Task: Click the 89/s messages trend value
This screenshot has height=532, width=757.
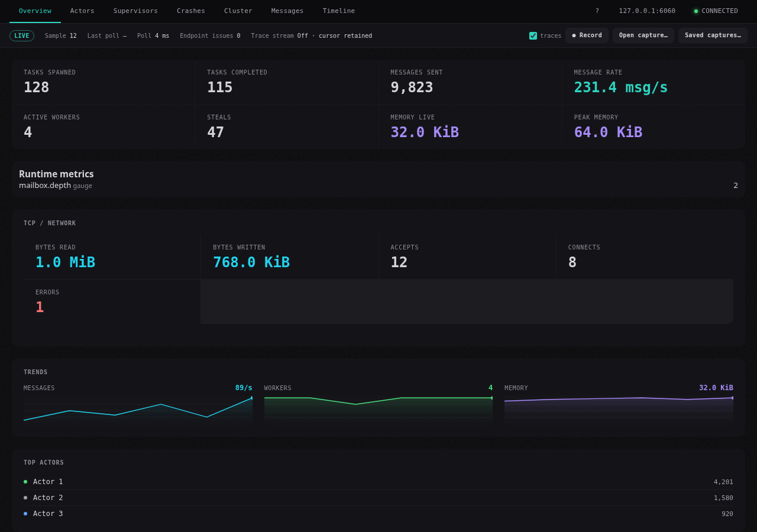Action: point(244,388)
